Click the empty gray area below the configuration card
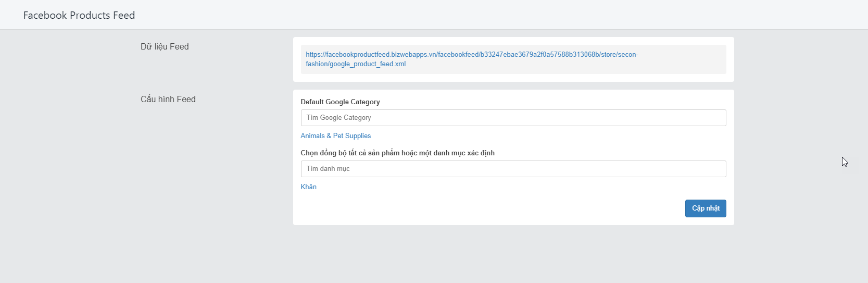This screenshot has height=283, width=868. (x=513, y=254)
